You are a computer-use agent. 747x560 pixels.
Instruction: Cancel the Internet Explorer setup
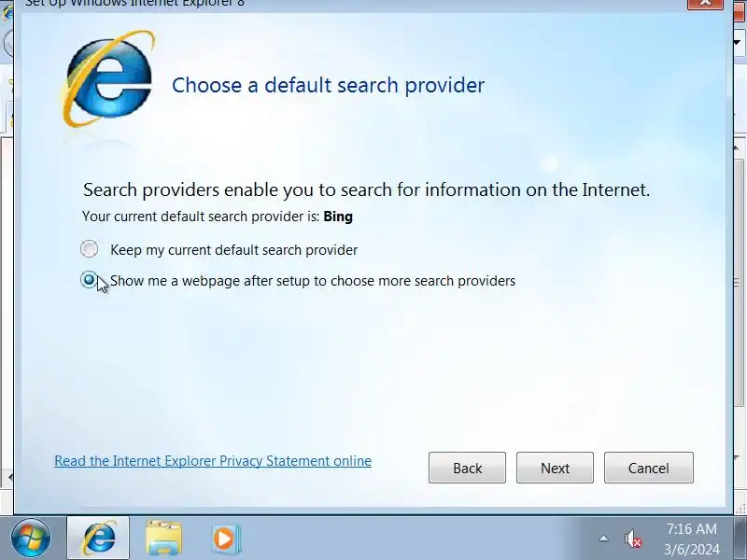pyautogui.click(x=649, y=468)
